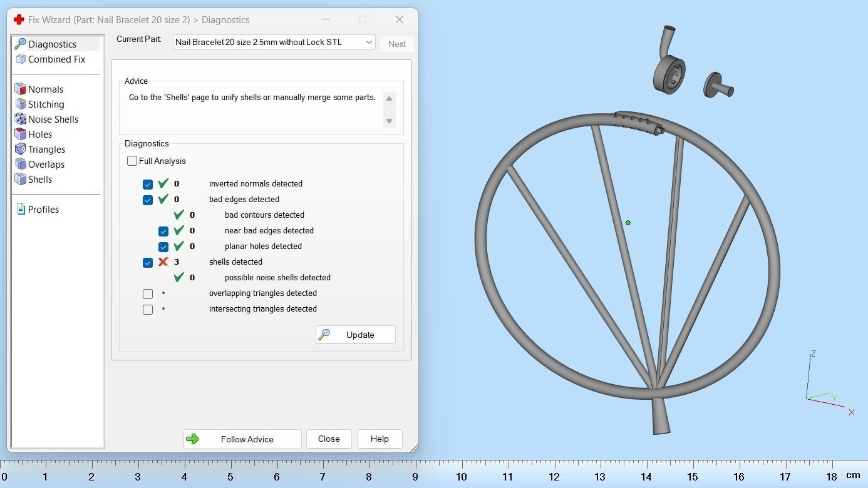Click the Noise Shells icon
This screenshot has height=488, width=868.
click(x=20, y=119)
